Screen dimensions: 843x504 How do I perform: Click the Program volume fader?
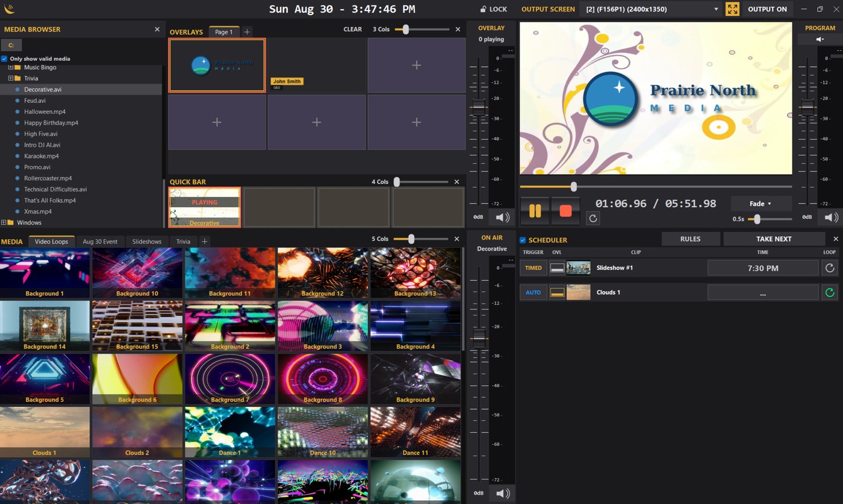pyautogui.click(x=807, y=108)
